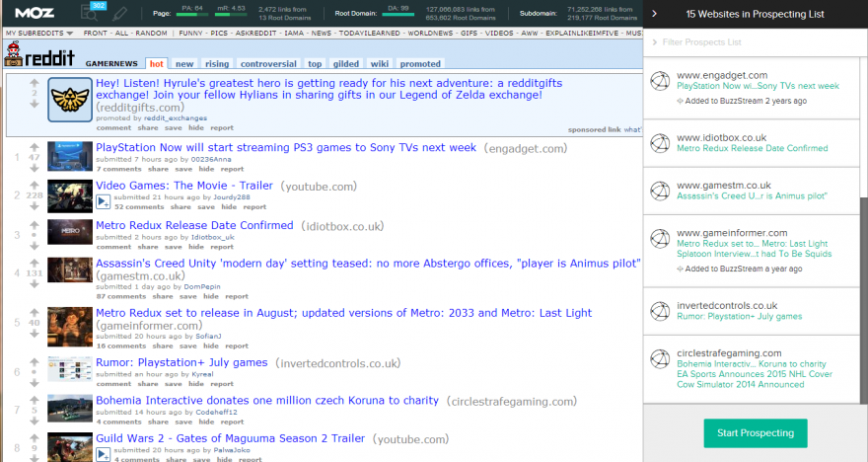Open the promoted tab
The height and width of the screenshot is (462, 868).
pos(420,64)
